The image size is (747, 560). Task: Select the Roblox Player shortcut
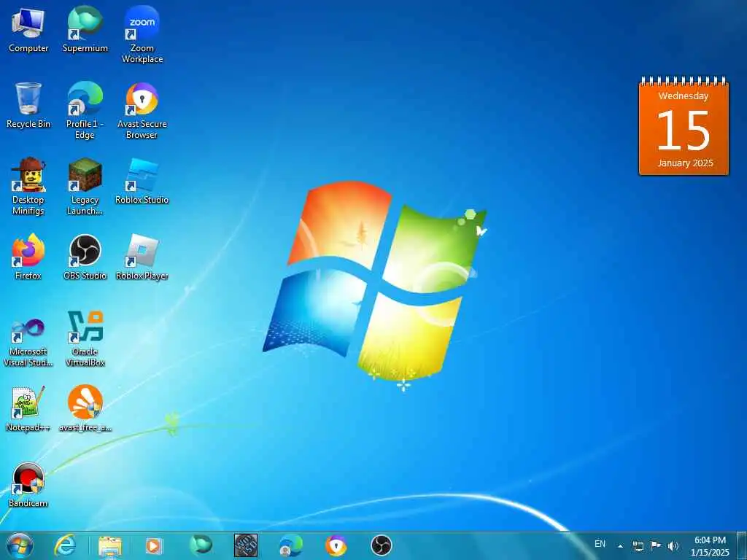click(x=142, y=257)
